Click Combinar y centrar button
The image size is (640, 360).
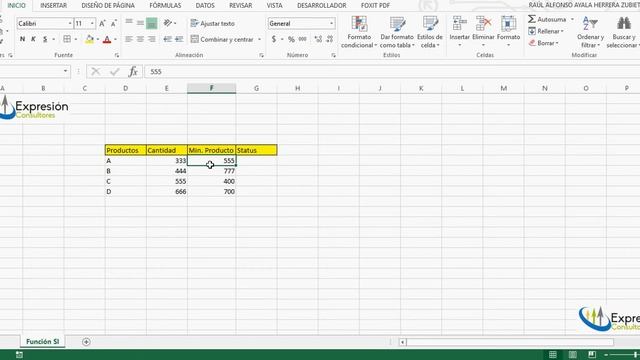point(222,39)
